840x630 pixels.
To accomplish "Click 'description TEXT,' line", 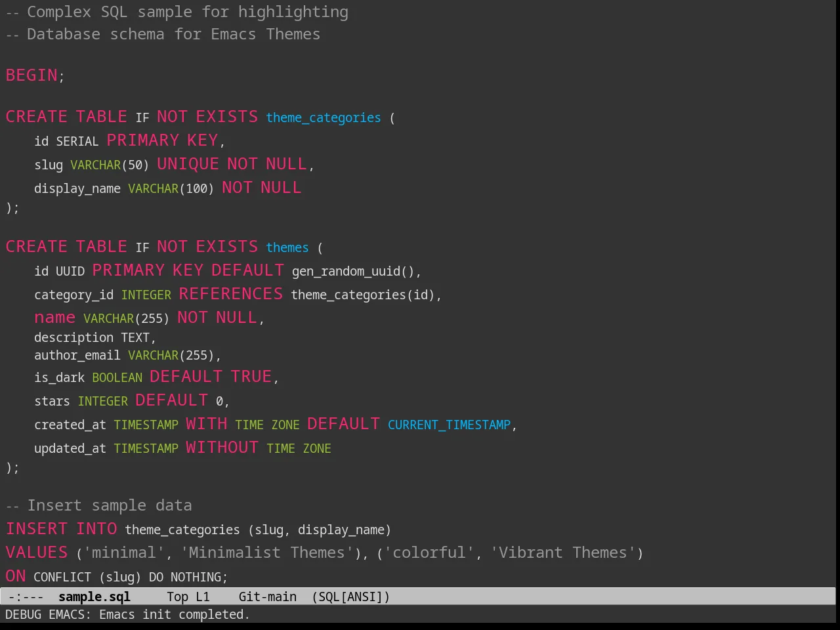I will 95,337.
